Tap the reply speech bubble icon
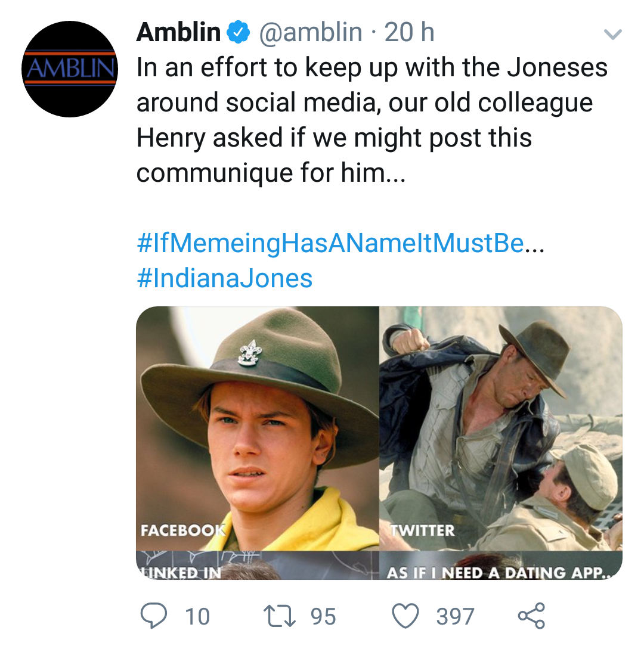 pyautogui.click(x=154, y=616)
